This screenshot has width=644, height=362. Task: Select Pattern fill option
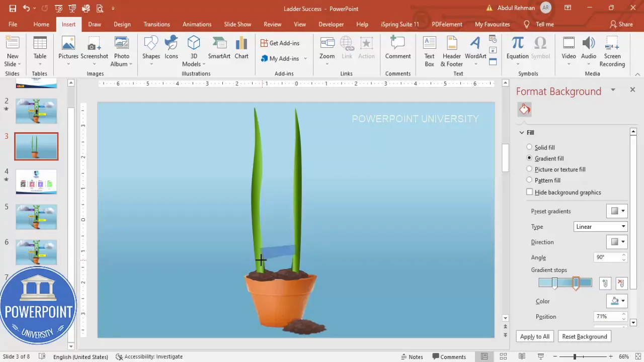pyautogui.click(x=543, y=180)
